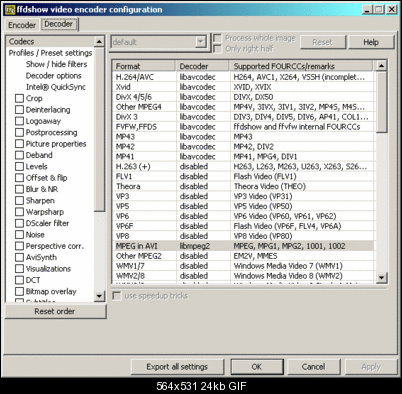Open libmpeg2 decoder choice for MPEG in AVI
The image size is (402, 394).
pyautogui.click(x=203, y=246)
